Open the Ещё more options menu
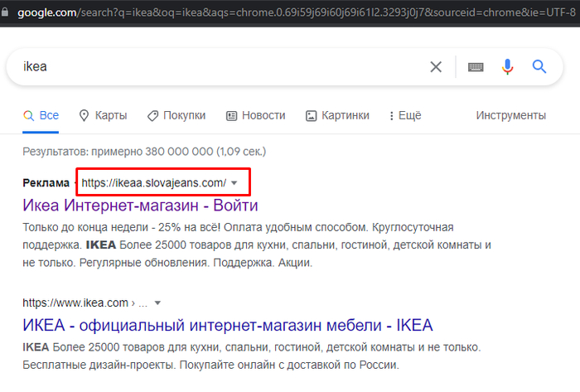 click(x=404, y=116)
